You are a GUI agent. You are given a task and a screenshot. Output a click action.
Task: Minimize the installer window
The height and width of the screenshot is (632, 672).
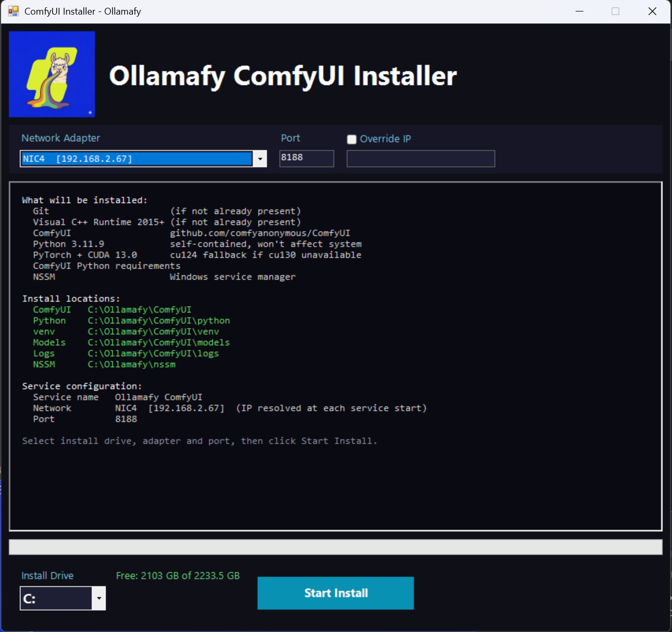click(x=579, y=11)
